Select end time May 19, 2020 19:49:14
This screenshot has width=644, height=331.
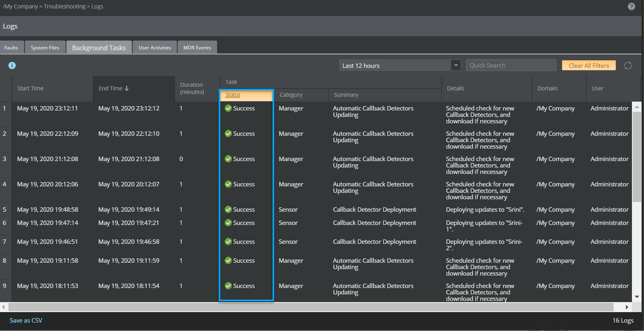tap(129, 209)
